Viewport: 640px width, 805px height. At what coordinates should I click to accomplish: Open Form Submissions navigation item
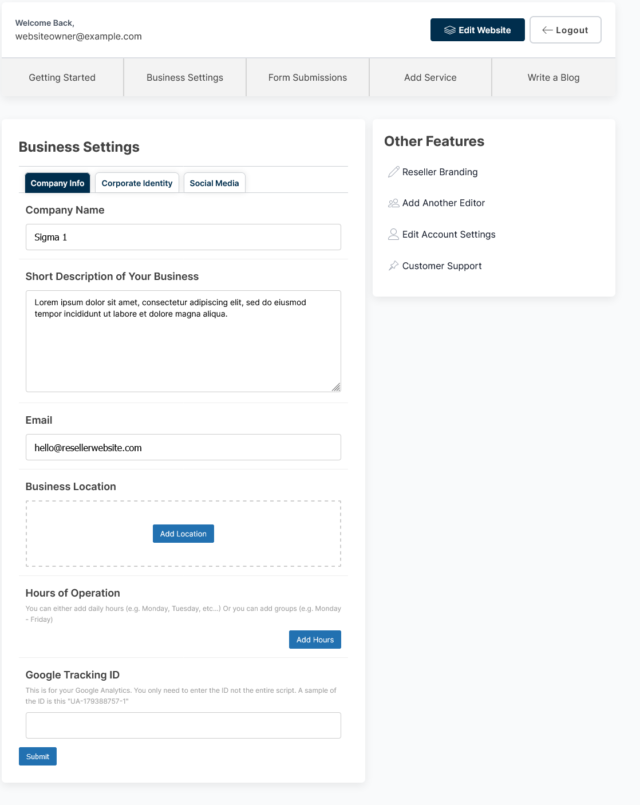(307, 78)
